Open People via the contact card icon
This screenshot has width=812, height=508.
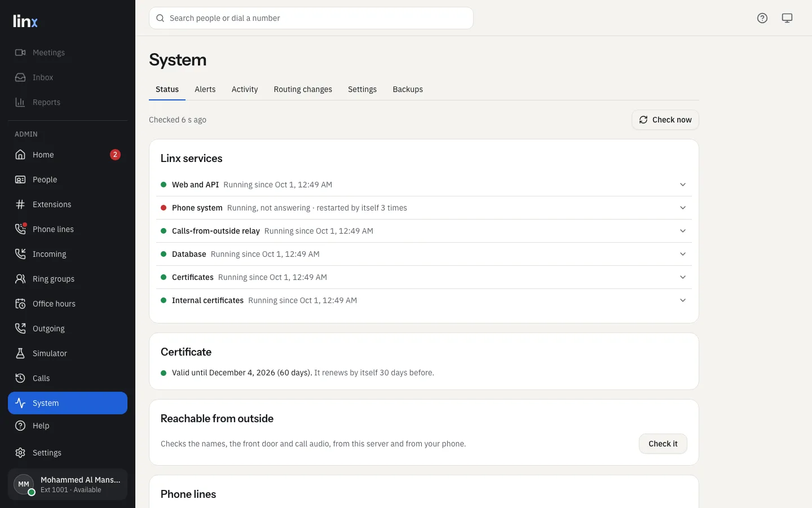coord(20,179)
